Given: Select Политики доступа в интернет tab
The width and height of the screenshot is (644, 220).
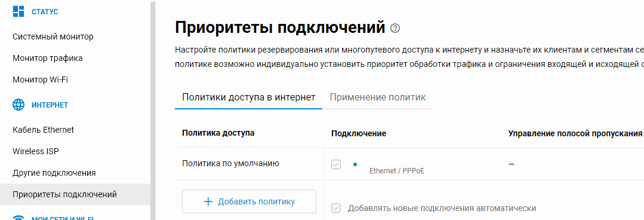Looking at the screenshot, I should pos(248,97).
